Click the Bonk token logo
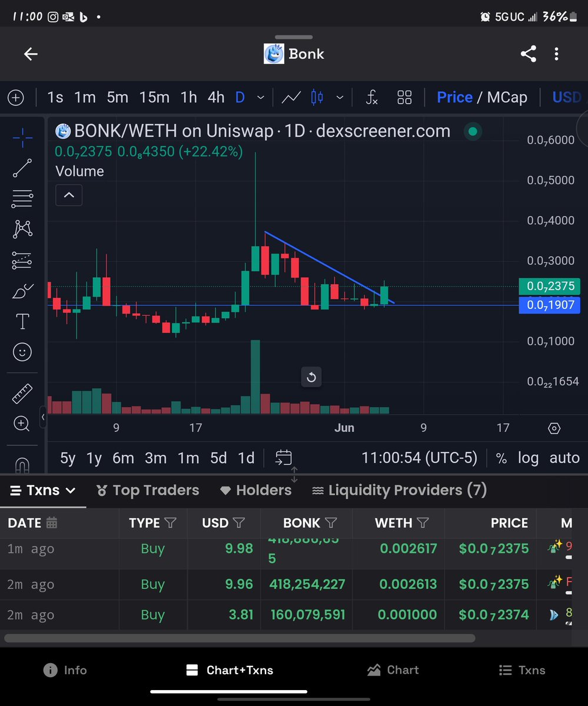 pos(274,54)
